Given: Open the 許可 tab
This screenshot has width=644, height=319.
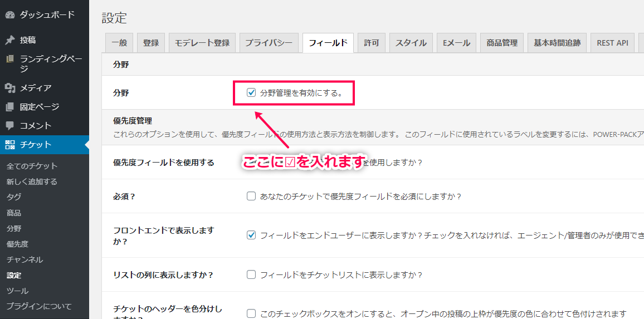Looking at the screenshot, I should [371, 43].
